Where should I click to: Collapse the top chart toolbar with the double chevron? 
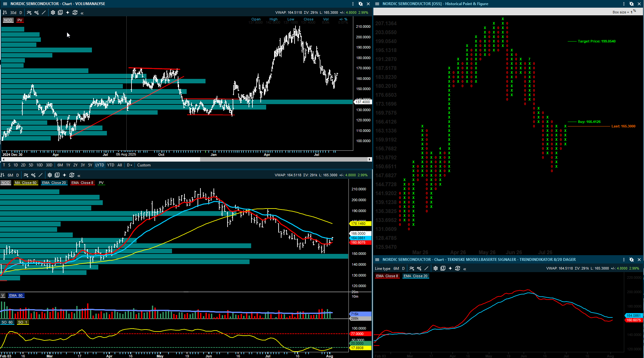(82, 13)
